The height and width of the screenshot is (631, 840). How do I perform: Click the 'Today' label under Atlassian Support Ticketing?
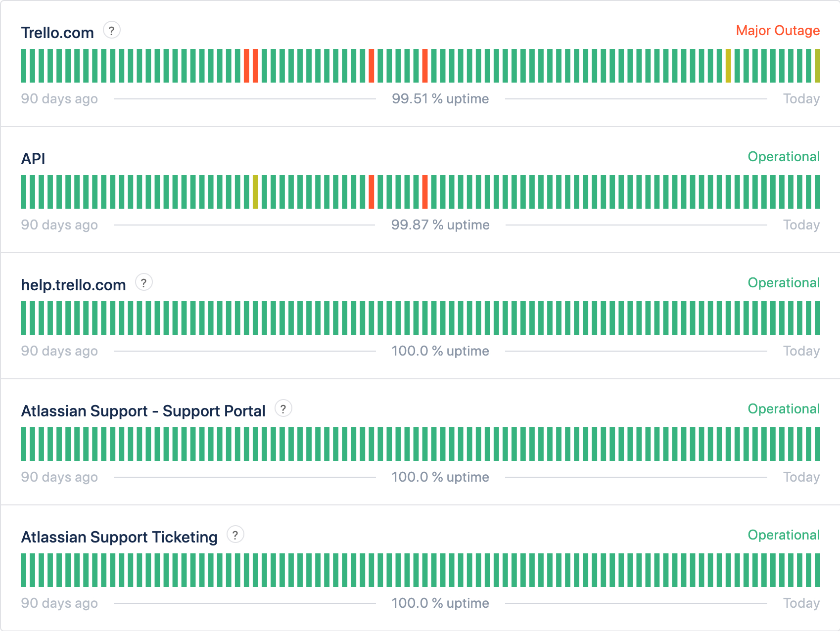point(801,603)
